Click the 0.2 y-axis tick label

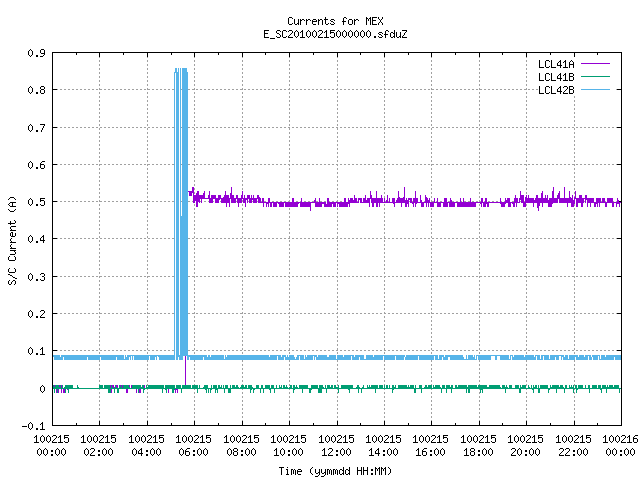36,314
